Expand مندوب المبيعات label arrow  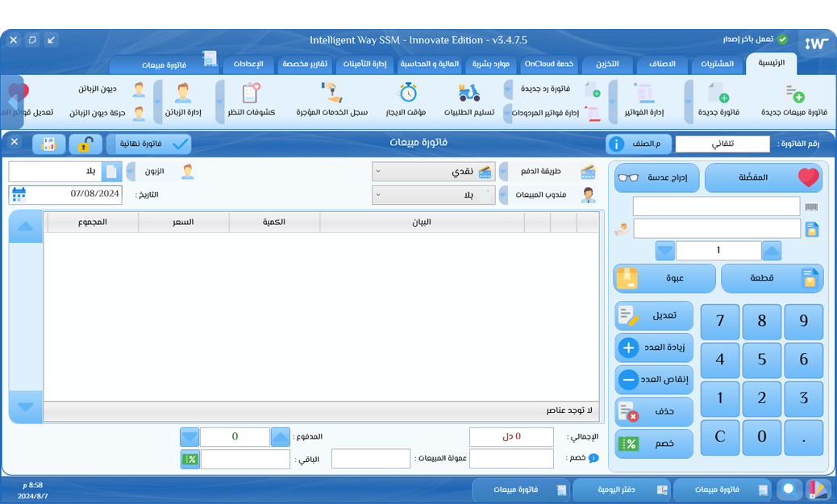pyautogui.click(x=503, y=195)
